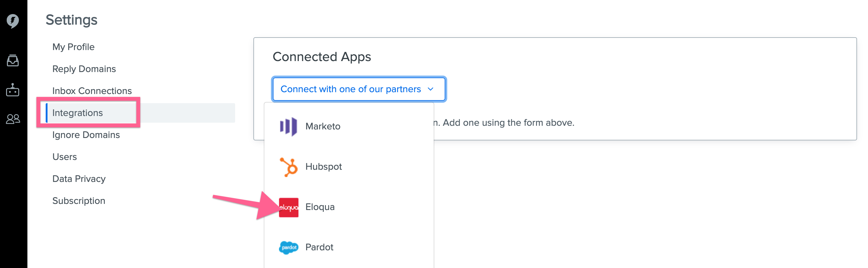Viewport: 868px width, 268px height.
Task: Choose Eloqua in the dropdown list
Action: click(349, 207)
